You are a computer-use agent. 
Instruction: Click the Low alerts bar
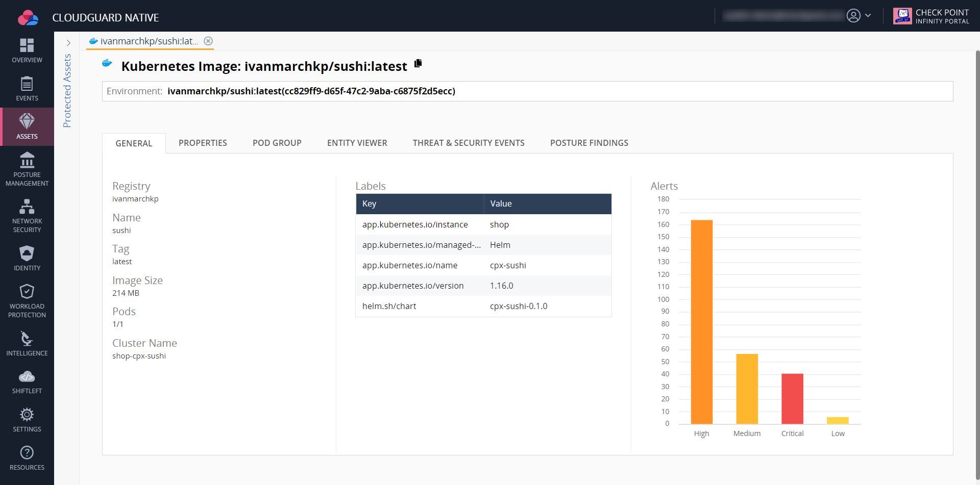pyautogui.click(x=838, y=420)
